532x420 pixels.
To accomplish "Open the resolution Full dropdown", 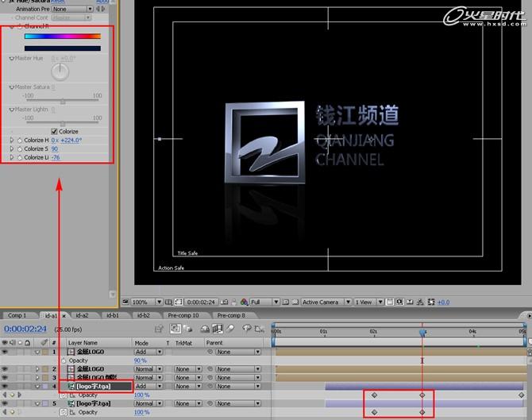I will click(264, 302).
